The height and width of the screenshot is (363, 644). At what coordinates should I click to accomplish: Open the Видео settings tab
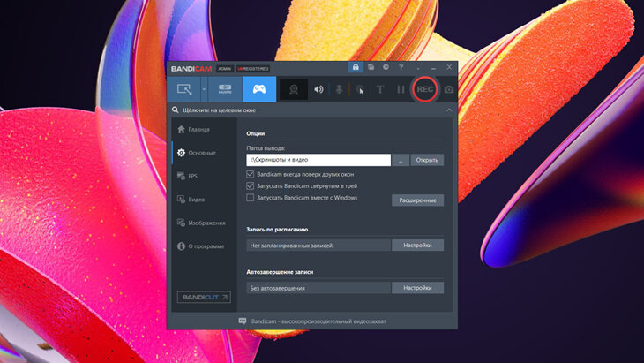(195, 200)
